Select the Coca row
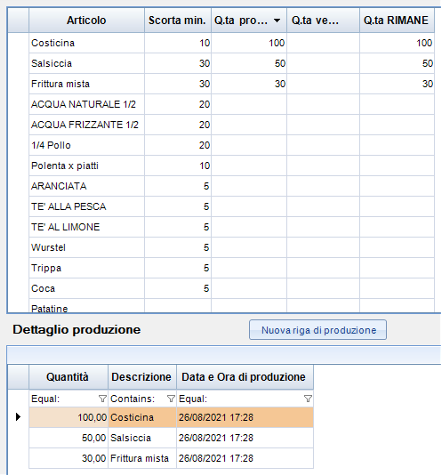The image size is (441, 475). coord(231,289)
